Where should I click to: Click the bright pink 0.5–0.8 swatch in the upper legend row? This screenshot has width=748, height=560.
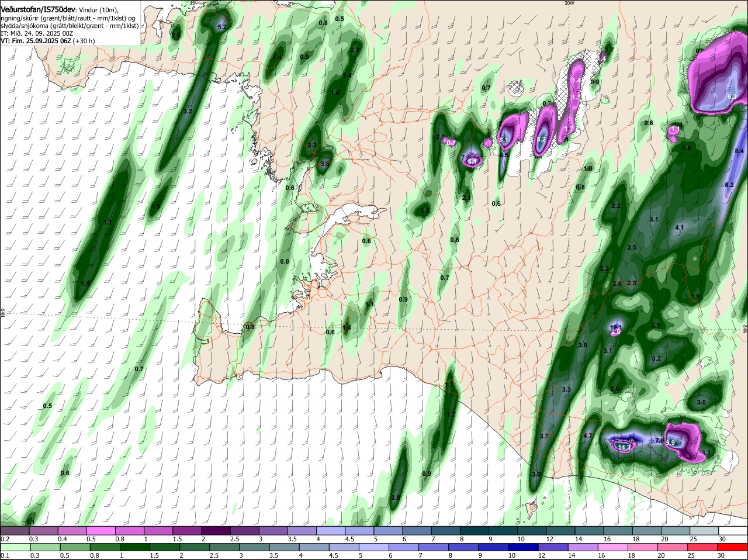pyautogui.click(x=101, y=530)
